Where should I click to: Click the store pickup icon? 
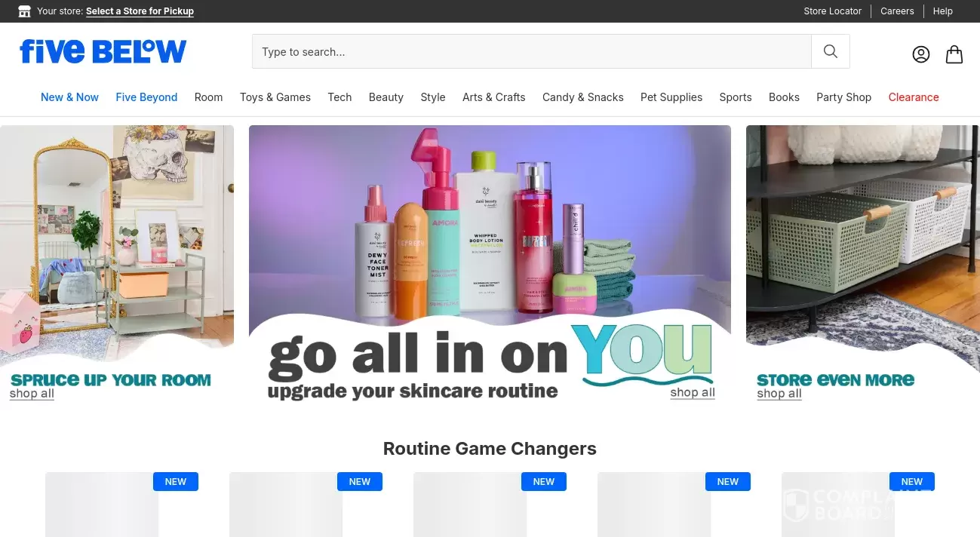pos(25,11)
